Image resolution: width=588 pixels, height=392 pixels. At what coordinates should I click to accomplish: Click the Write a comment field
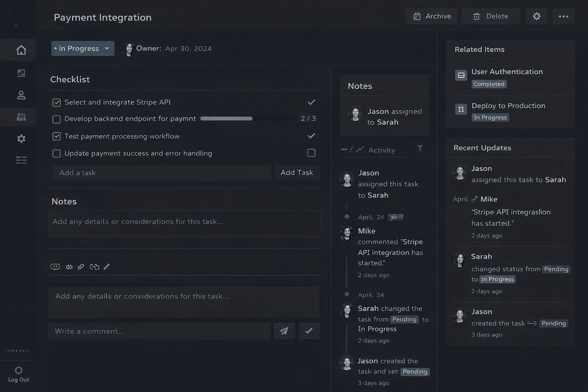(159, 331)
